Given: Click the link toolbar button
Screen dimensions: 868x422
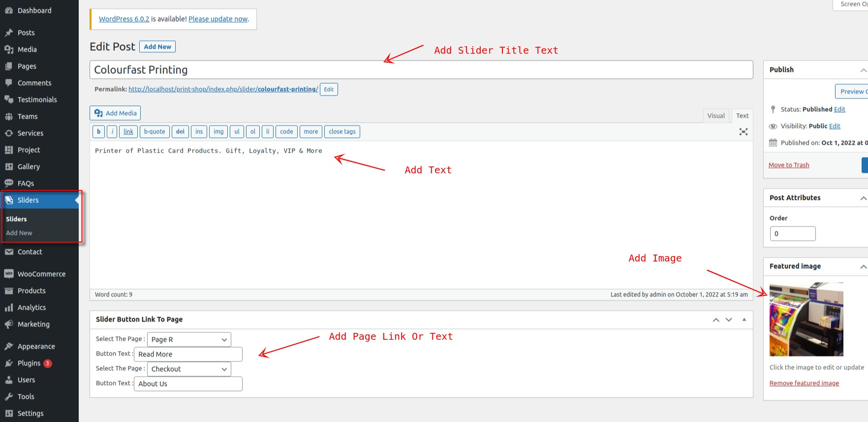Looking at the screenshot, I should tap(128, 131).
